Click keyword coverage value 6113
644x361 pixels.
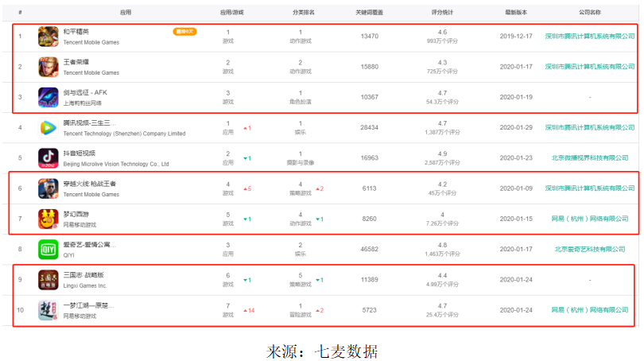pos(369,188)
